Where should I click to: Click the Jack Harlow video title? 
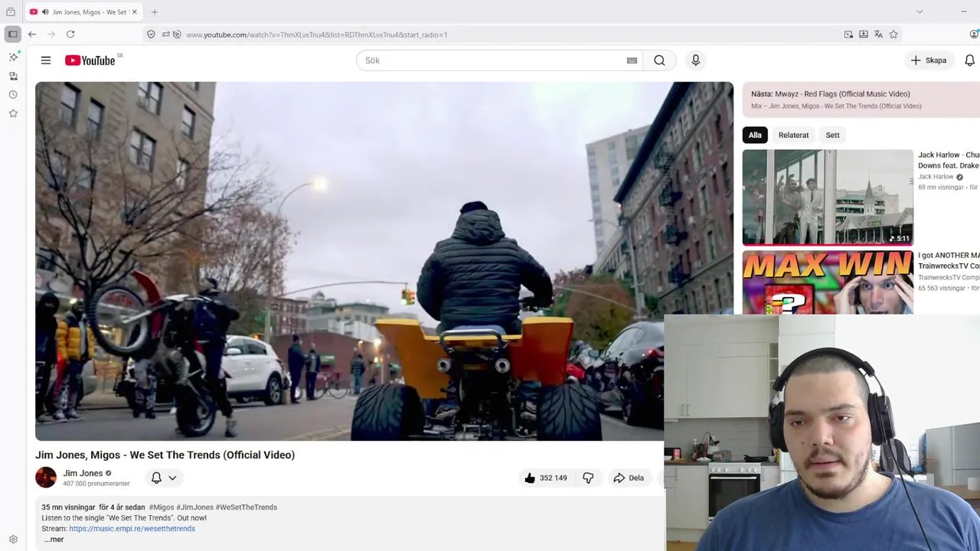[x=949, y=160]
